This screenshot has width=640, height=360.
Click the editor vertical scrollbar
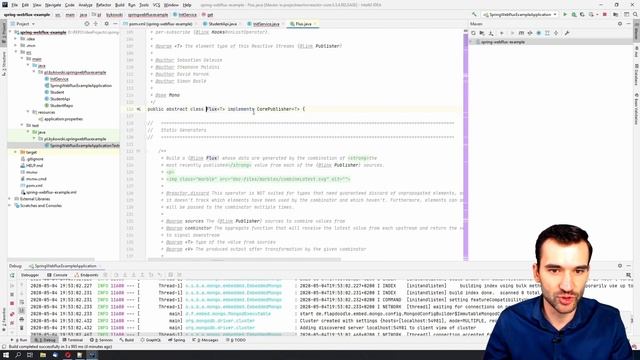(x=466, y=147)
